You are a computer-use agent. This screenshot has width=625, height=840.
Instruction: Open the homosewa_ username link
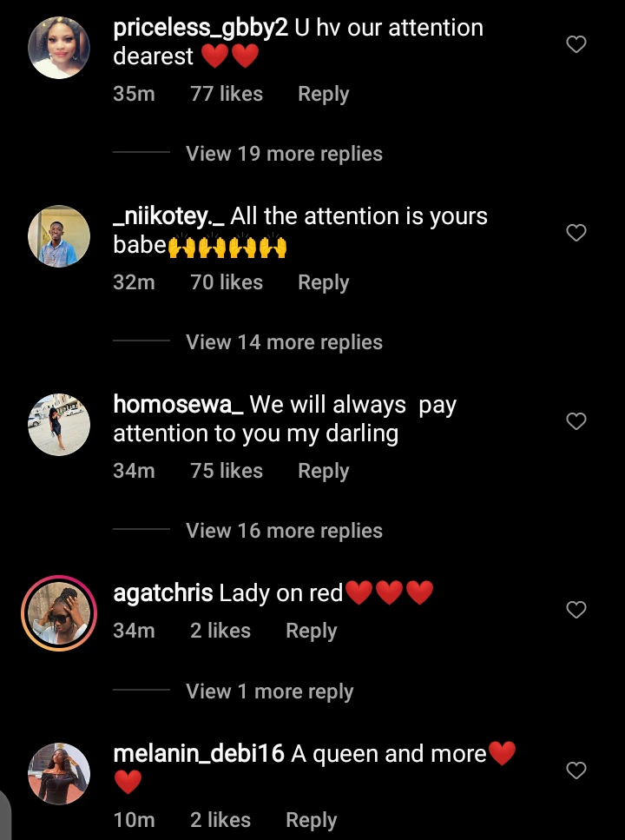tap(178, 405)
